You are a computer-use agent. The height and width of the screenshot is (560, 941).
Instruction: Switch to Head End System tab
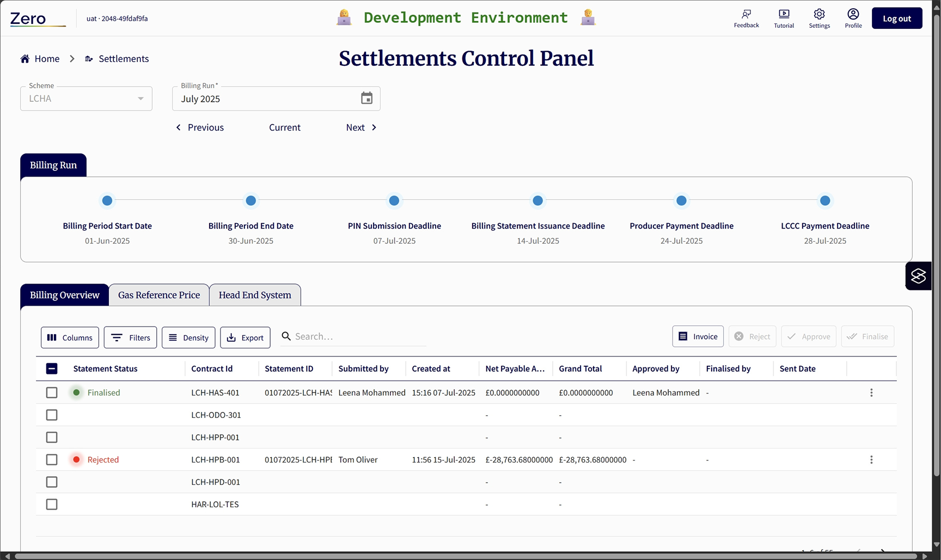255,295
